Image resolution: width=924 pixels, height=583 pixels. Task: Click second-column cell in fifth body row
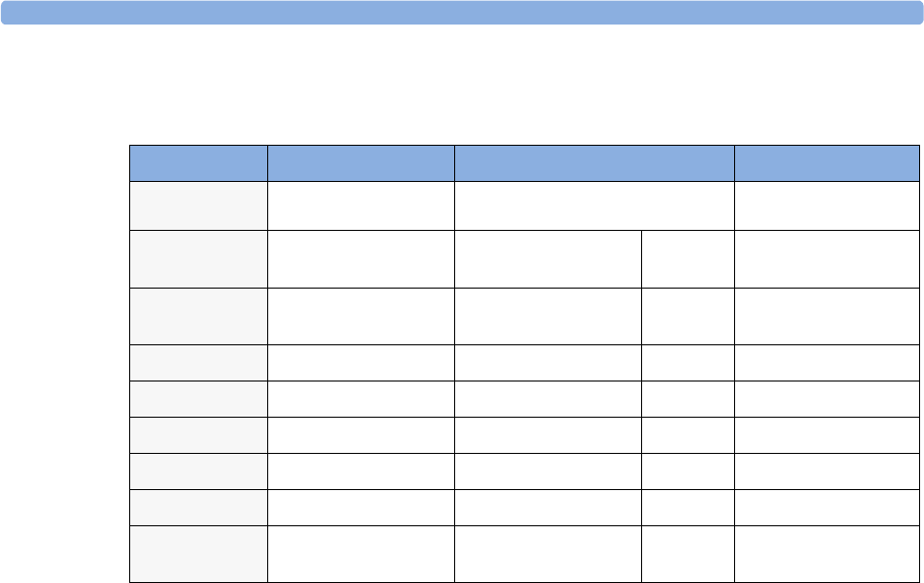point(361,399)
